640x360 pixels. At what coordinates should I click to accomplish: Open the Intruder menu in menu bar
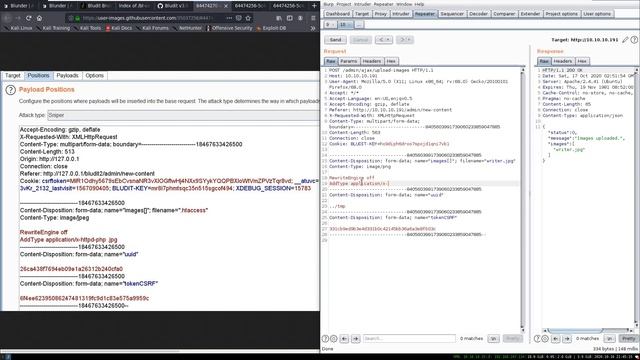point(362,4)
